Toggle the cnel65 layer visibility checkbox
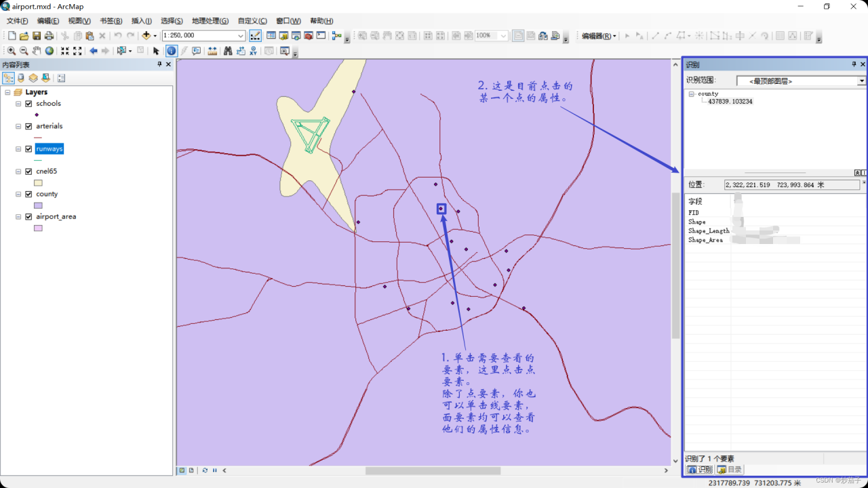The height and width of the screenshot is (488, 868). (x=28, y=171)
